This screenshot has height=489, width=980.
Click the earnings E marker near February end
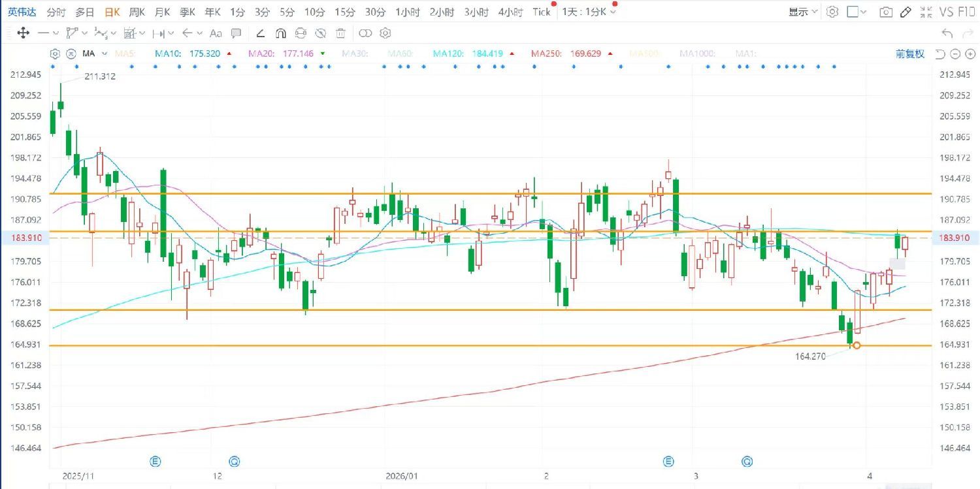[668, 462]
